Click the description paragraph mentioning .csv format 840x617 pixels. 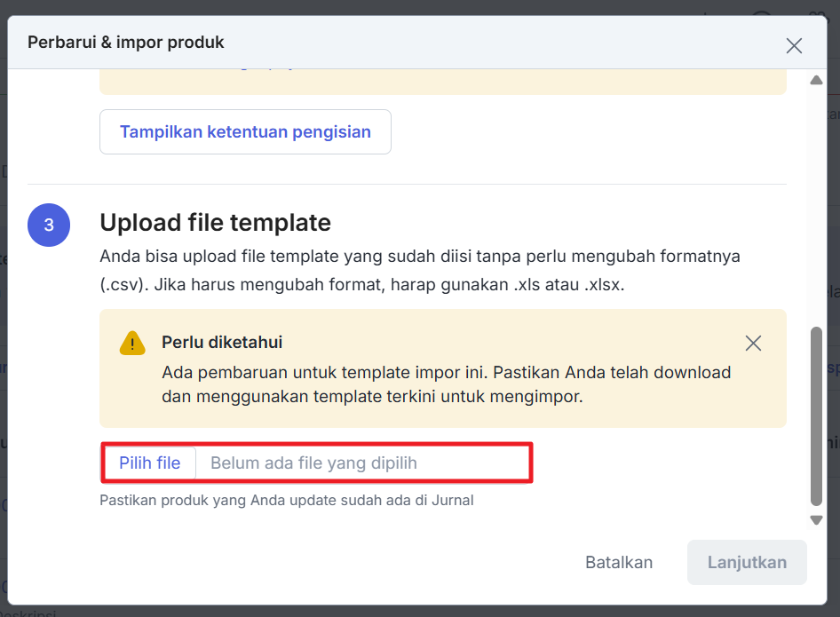pos(419,272)
